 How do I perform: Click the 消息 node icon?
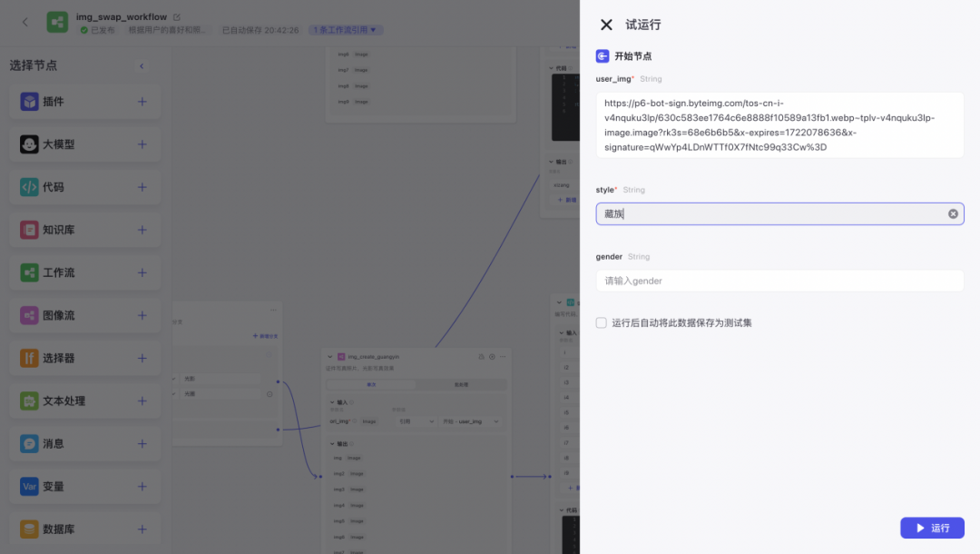click(29, 444)
